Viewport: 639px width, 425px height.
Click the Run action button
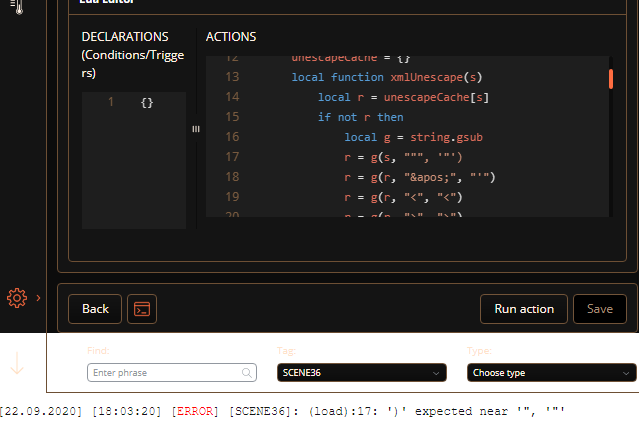pos(524,309)
